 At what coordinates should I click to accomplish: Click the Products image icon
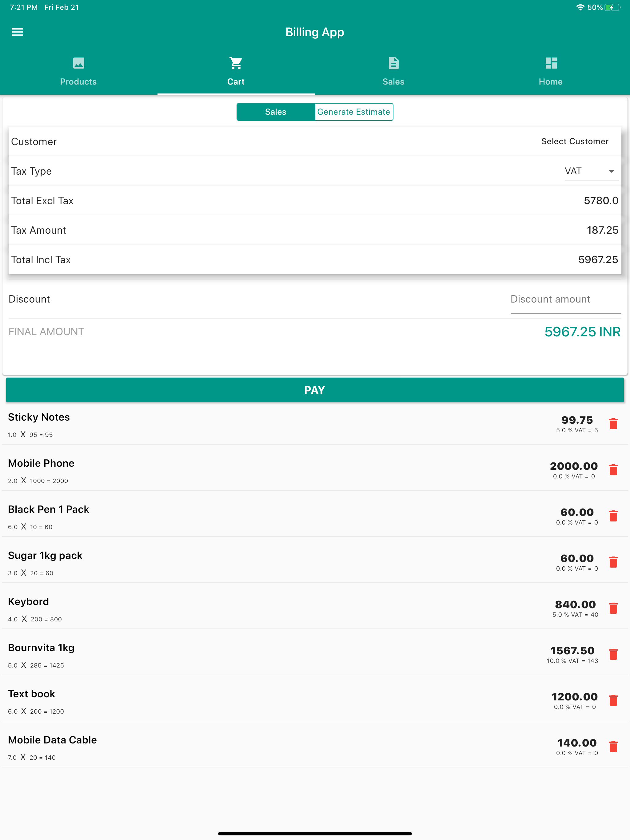pyautogui.click(x=79, y=63)
